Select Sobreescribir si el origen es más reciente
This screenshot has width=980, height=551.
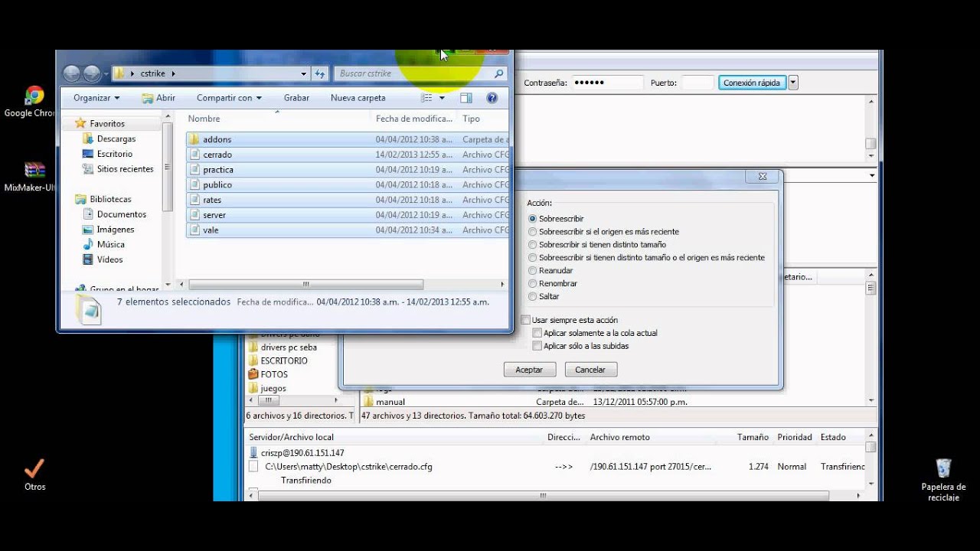pos(533,232)
